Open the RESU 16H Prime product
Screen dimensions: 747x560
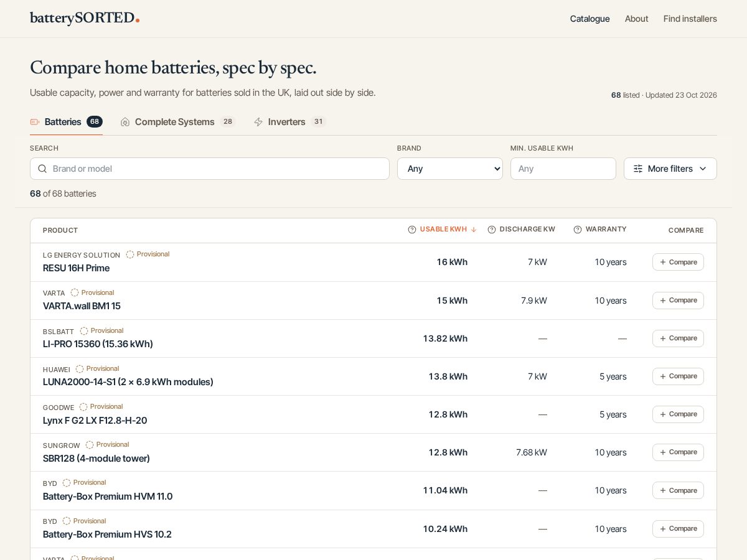[x=76, y=268]
